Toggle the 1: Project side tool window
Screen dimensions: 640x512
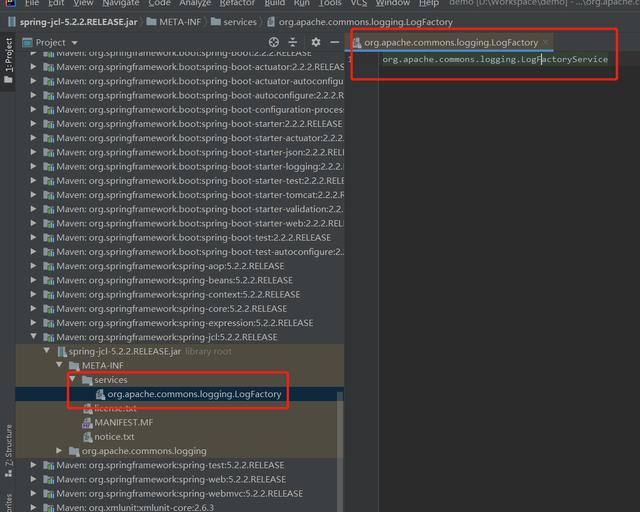[x=8, y=60]
